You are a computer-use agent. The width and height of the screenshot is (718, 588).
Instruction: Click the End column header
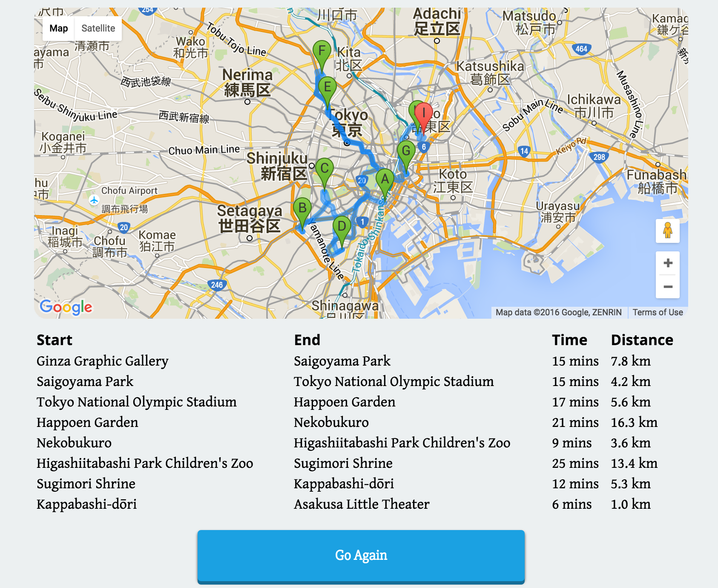(x=307, y=340)
